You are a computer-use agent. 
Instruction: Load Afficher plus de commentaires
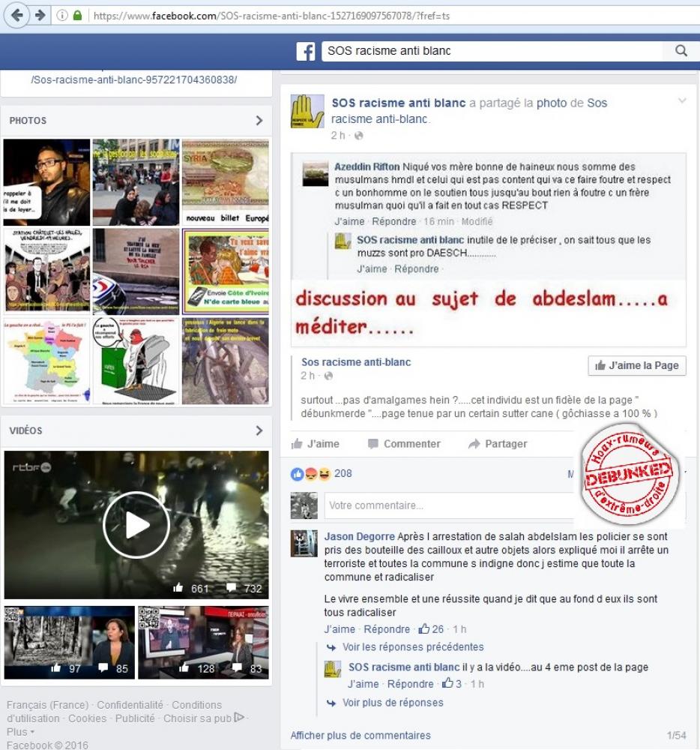point(360,735)
